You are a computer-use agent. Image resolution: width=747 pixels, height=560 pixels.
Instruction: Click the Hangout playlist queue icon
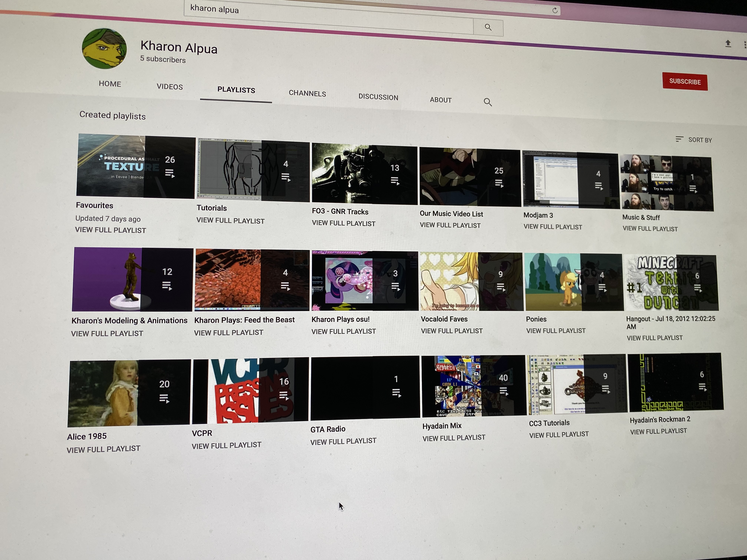coord(698,288)
